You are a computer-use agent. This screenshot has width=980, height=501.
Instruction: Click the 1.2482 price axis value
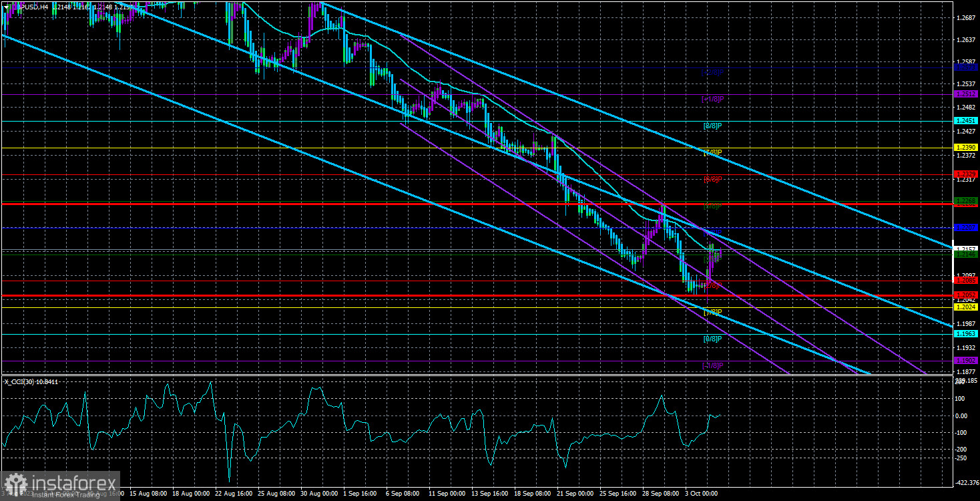click(966, 108)
